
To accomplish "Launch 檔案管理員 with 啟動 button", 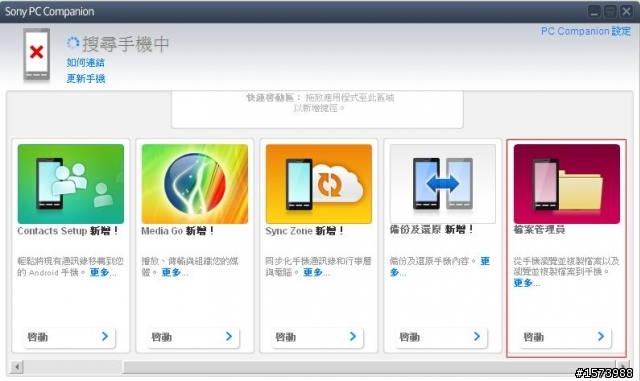I will point(566,337).
